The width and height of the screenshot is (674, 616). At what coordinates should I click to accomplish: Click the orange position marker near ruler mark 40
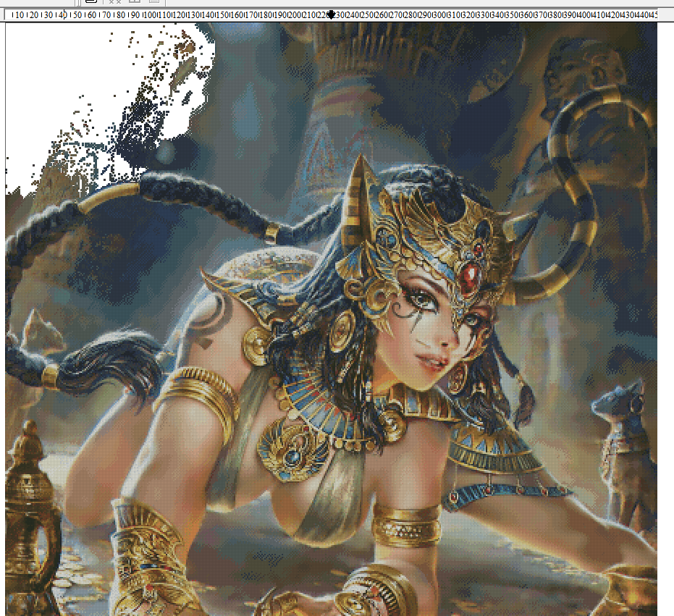pos(64,15)
